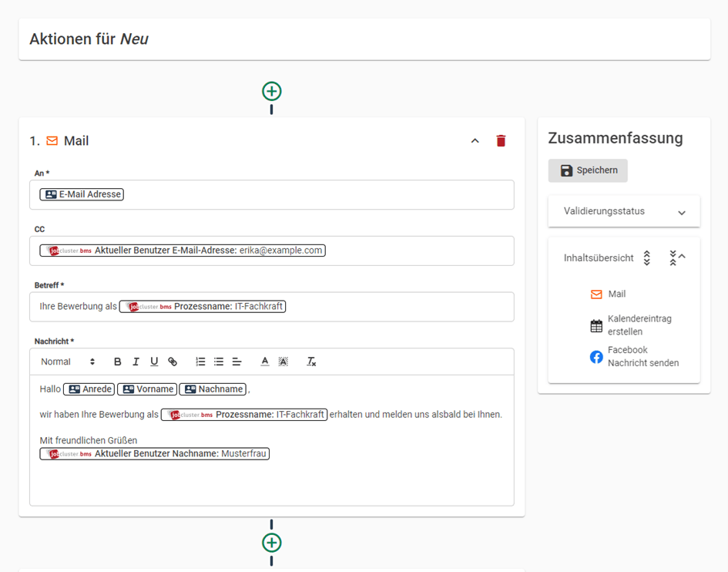Screen dimensions: 728x572
Task: Toggle italic formatting
Action: click(x=136, y=362)
